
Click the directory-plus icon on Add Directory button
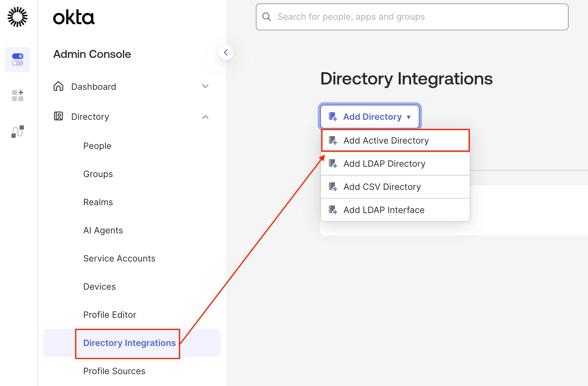point(332,117)
